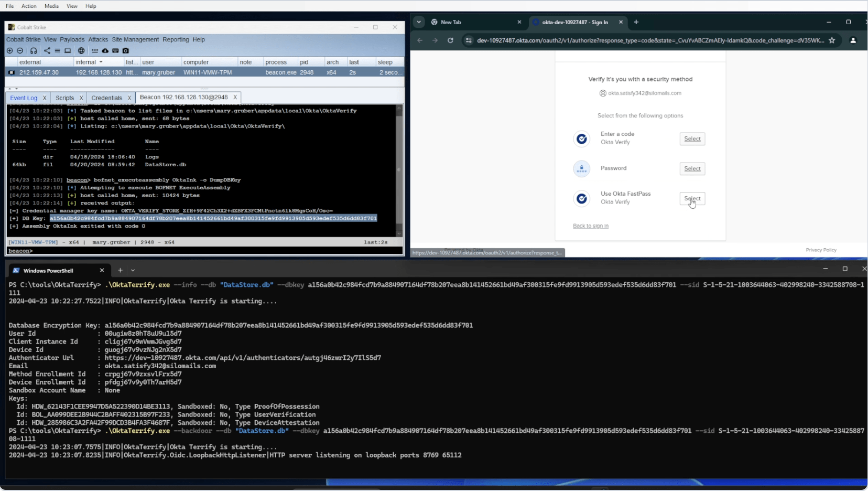
Task: Open the Cobalt Strike menu
Action: click(24, 39)
